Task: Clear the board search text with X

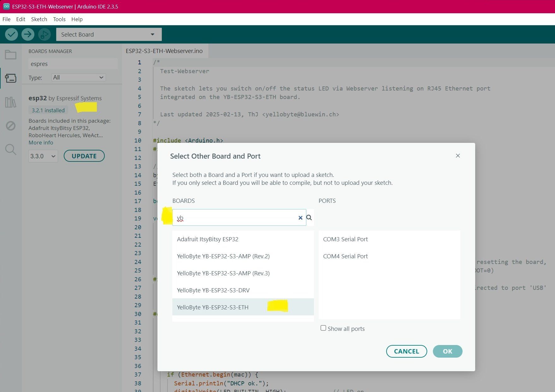Action: coord(300,218)
